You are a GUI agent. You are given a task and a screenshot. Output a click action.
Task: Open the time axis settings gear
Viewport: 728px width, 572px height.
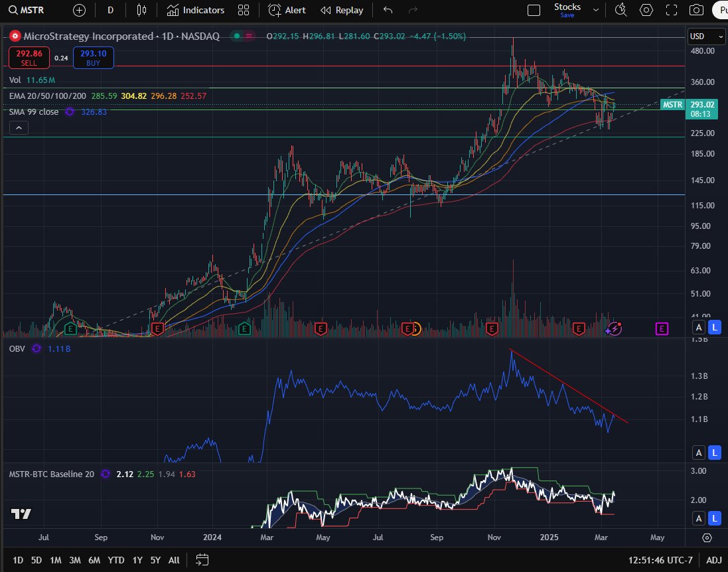[707, 537]
